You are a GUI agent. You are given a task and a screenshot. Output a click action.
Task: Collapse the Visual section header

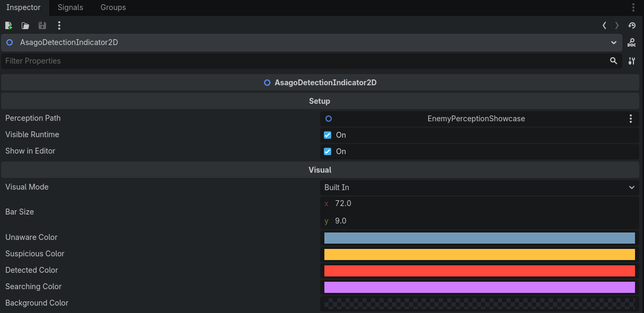[320, 170]
